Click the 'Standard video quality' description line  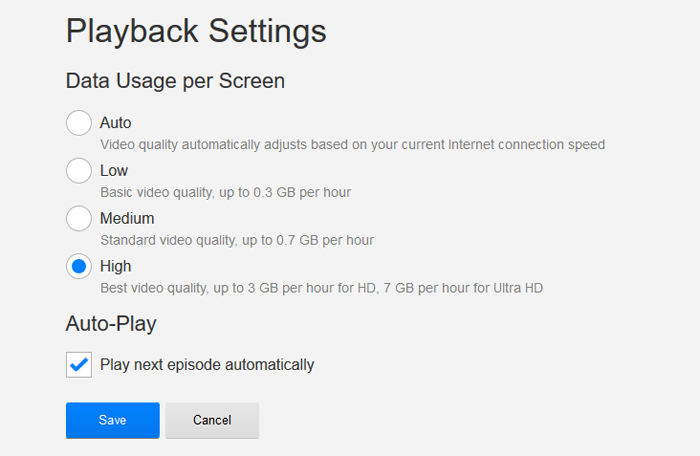click(237, 240)
